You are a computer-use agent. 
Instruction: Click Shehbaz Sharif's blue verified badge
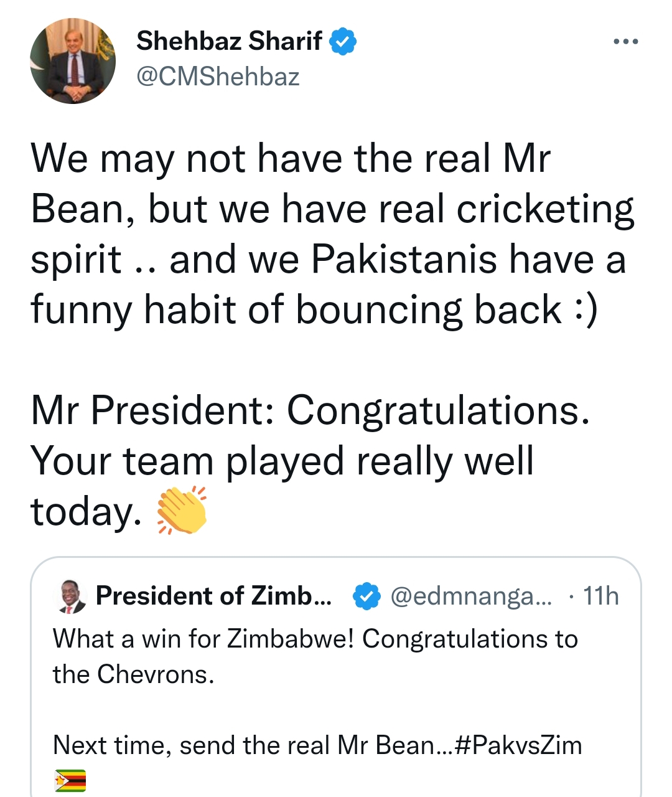click(343, 42)
